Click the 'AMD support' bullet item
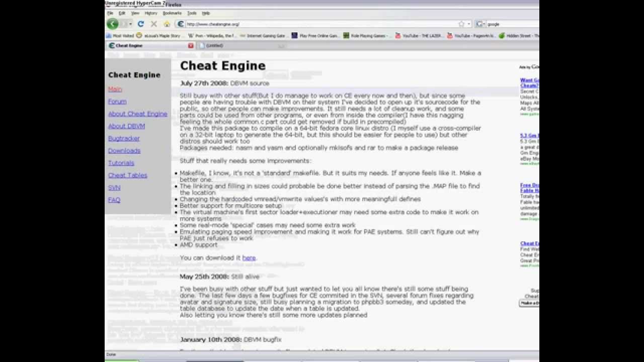The width and height of the screenshot is (644, 362). tap(199, 245)
